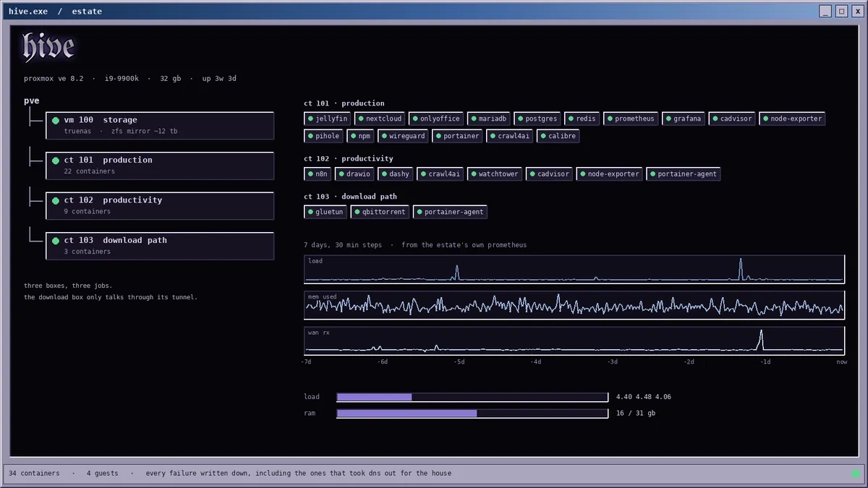Open the hive logo

coord(48,47)
